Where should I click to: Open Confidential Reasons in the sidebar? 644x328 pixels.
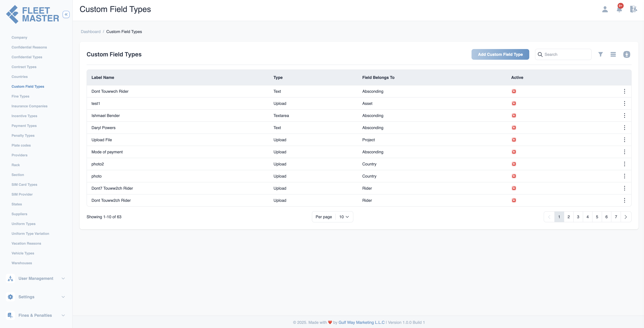(x=29, y=47)
